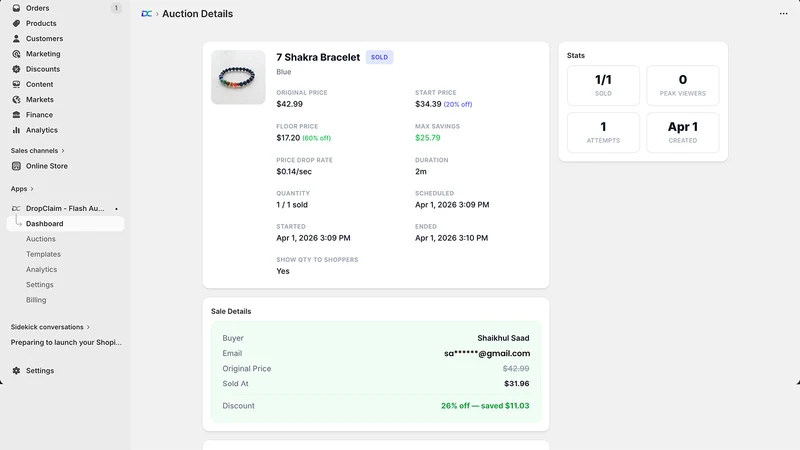Click the Markets globe icon
Viewport: 800px width, 450px height.
(16, 99)
